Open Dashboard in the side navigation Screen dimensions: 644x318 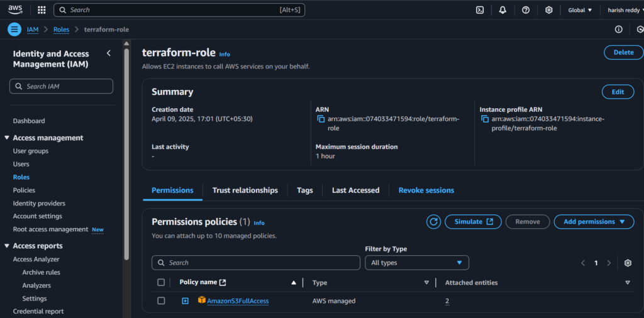(29, 121)
